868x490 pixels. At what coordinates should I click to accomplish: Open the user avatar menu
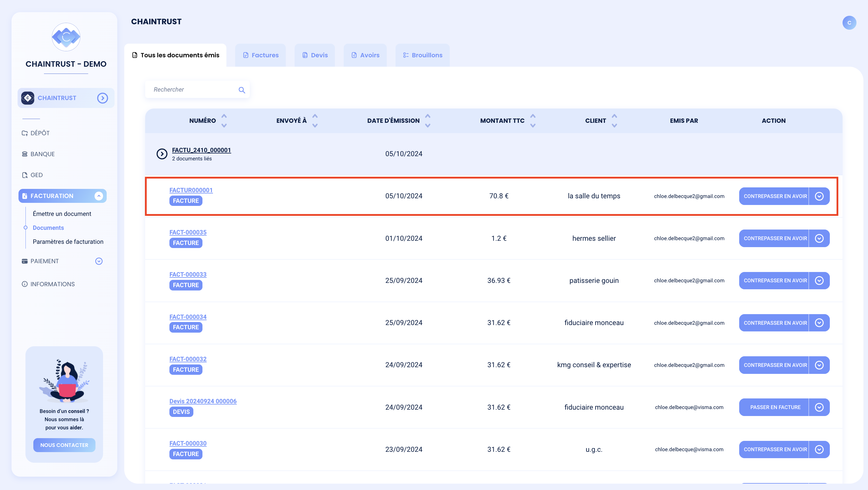click(849, 23)
